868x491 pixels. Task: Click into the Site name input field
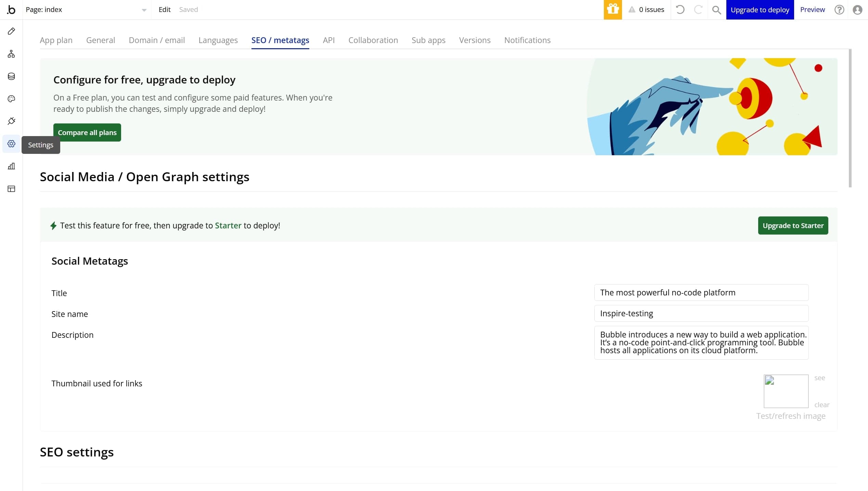701,314
